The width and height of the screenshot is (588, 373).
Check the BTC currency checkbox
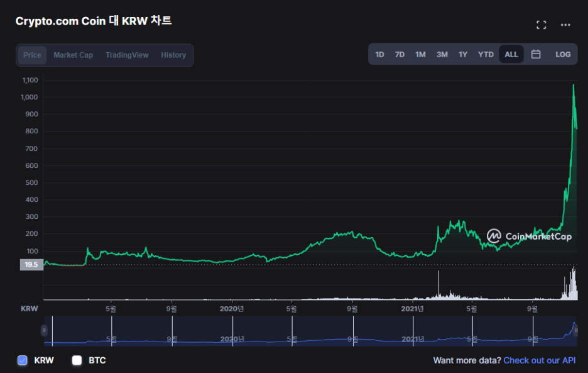coord(77,360)
